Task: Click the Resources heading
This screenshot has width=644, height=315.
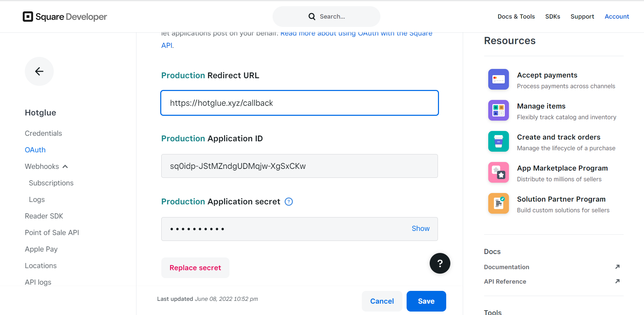Action: pyautogui.click(x=510, y=41)
